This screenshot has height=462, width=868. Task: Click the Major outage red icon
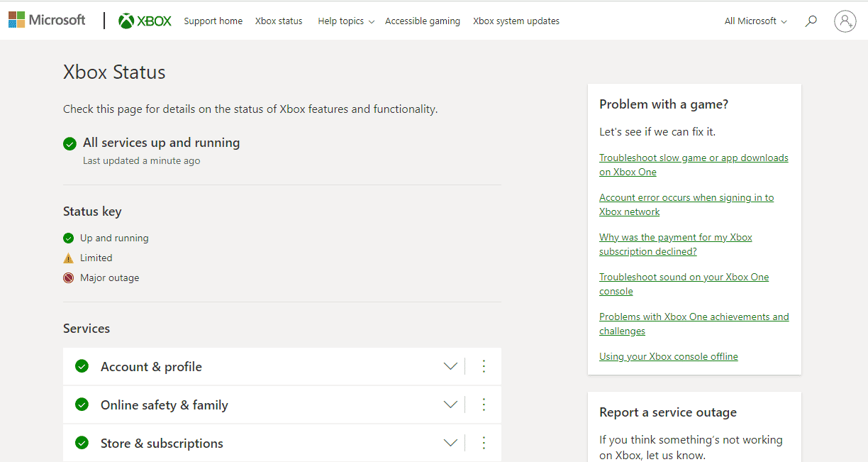tap(68, 278)
